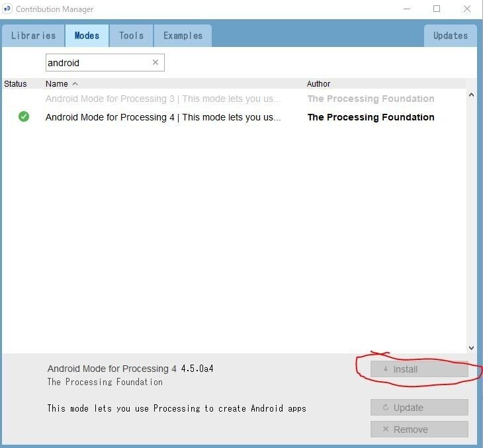The width and height of the screenshot is (483, 448).
Task: Click the Remove button
Action: tap(419, 429)
